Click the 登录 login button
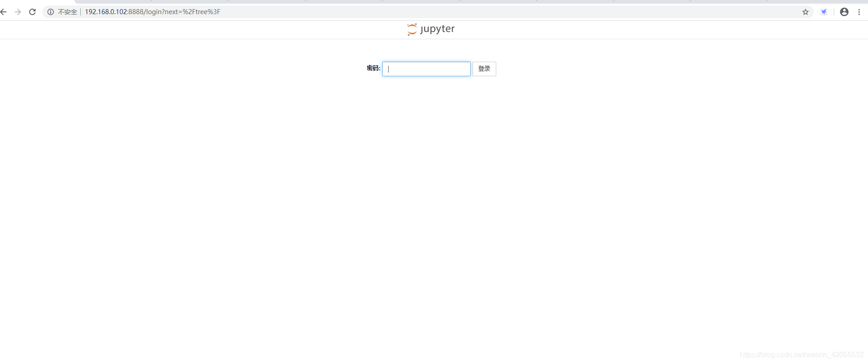This screenshot has height=363, width=868. pos(484,69)
